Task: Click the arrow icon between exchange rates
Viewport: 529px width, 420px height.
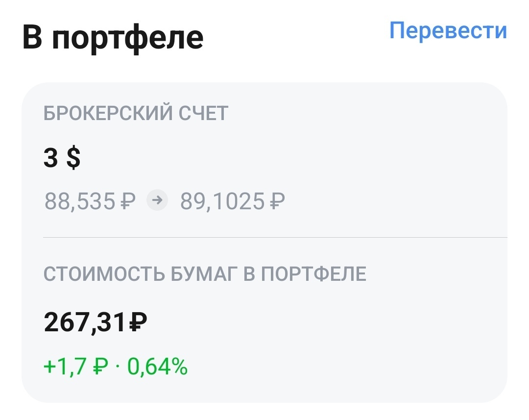Action: (x=158, y=200)
